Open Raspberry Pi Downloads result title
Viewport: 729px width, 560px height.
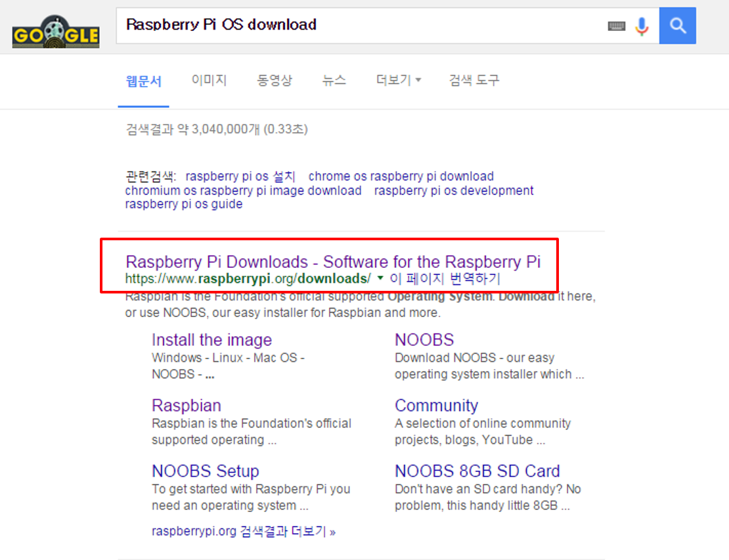[x=333, y=262]
